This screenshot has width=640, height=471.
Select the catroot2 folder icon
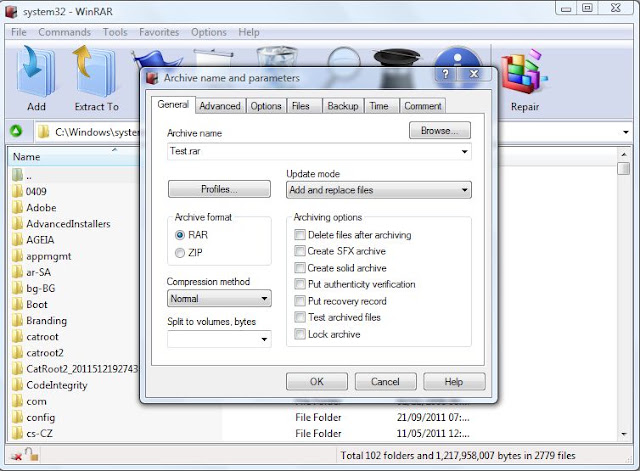point(17,353)
